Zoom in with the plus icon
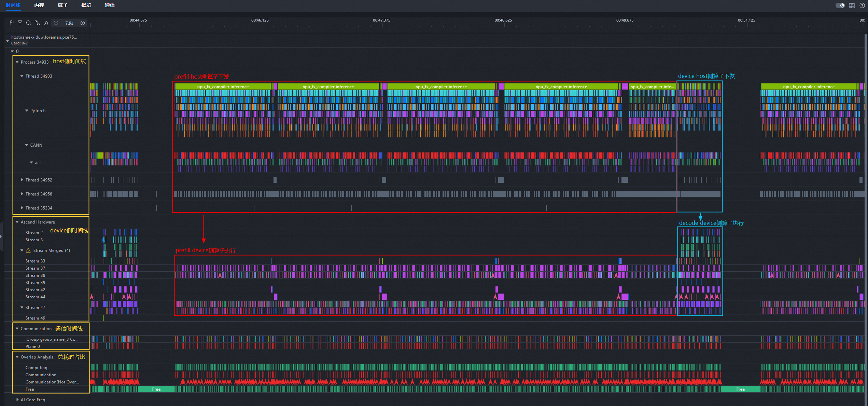Screen dimensions: 868x406 point(83,23)
